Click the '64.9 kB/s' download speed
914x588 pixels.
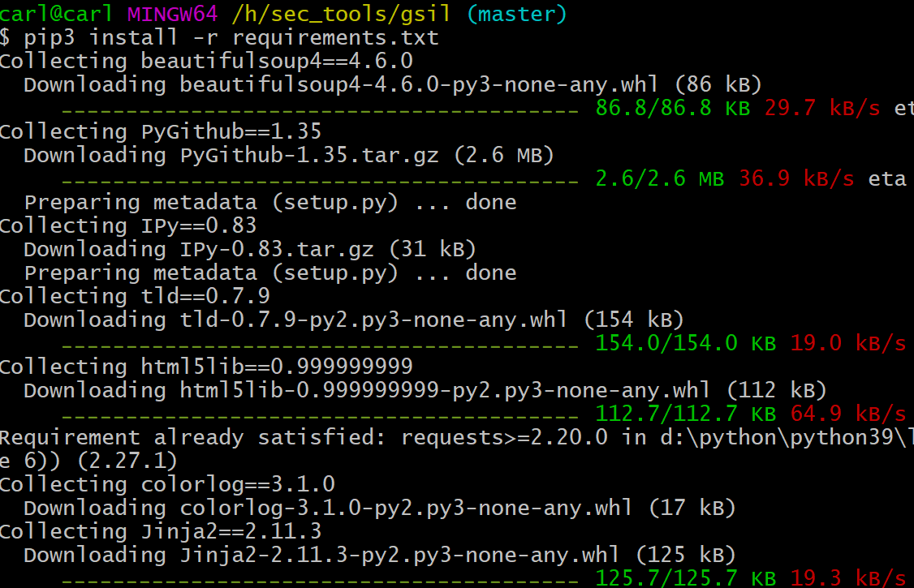pos(848,414)
